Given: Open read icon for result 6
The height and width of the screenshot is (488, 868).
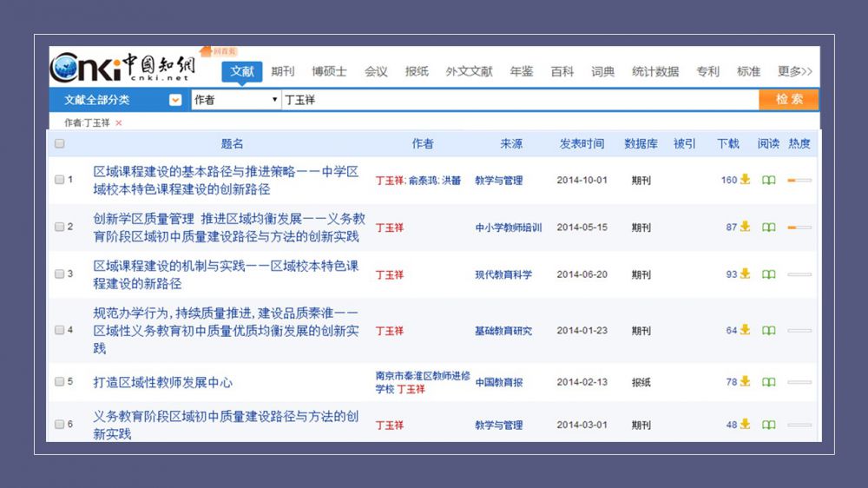Looking at the screenshot, I should pyautogui.click(x=768, y=425).
